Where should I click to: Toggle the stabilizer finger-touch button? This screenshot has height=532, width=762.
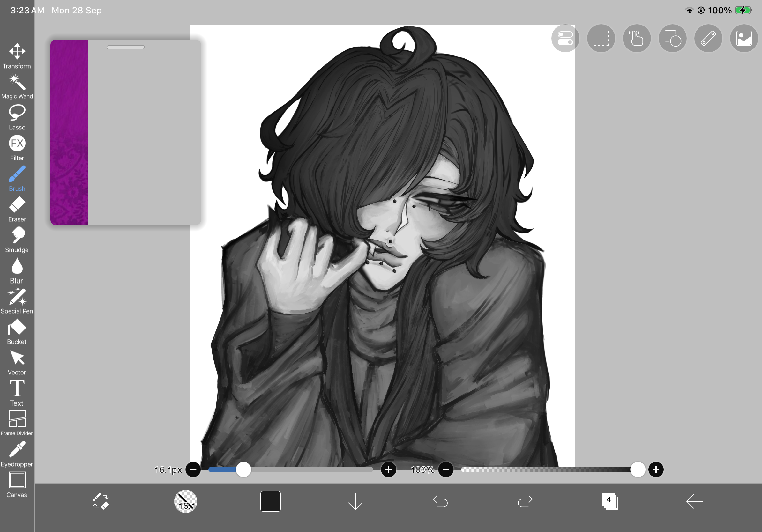click(x=637, y=39)
